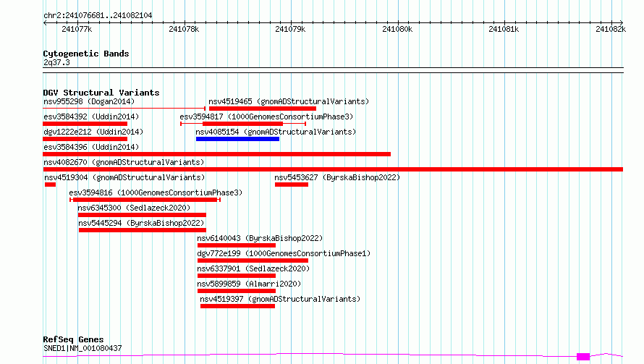Select the esv3584392 (Uddin2014) label
Screen dimensions: 644x364
click(x=91, y=117)
